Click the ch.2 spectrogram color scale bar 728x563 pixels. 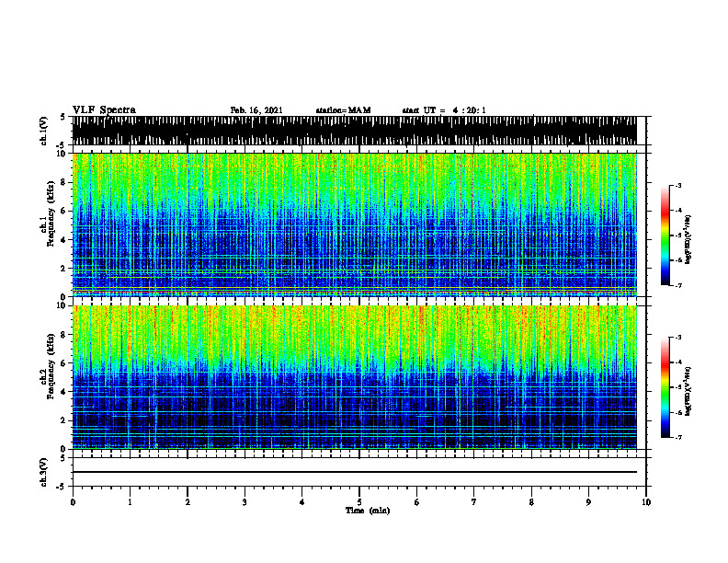pos(665,387)
